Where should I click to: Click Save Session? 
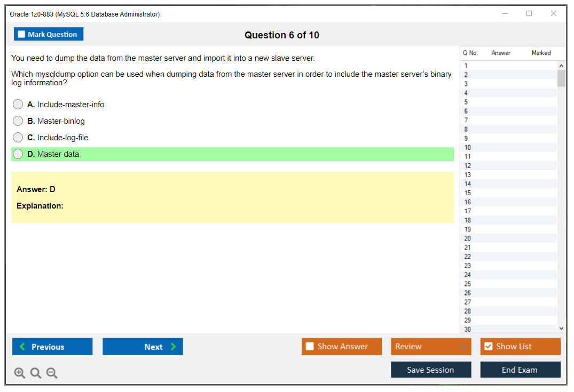431,369
